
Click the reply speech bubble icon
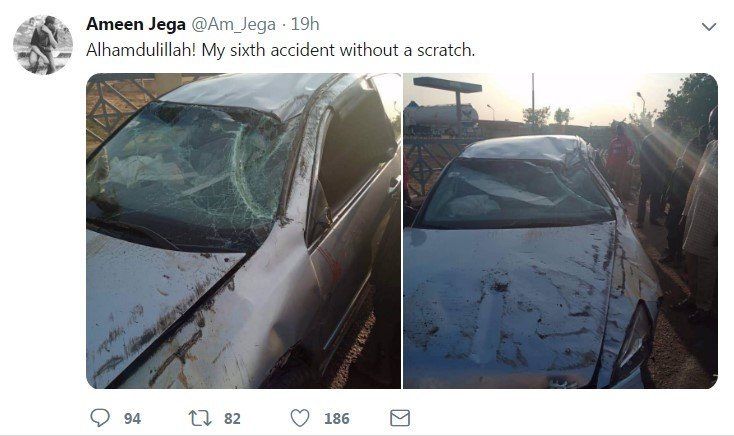pos(100,417)
